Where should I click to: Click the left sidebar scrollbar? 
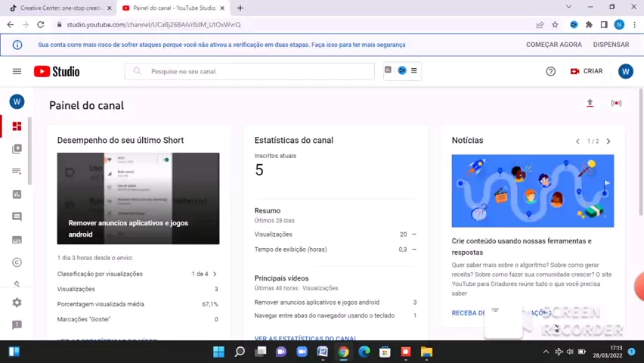click(x=29, y=151)
